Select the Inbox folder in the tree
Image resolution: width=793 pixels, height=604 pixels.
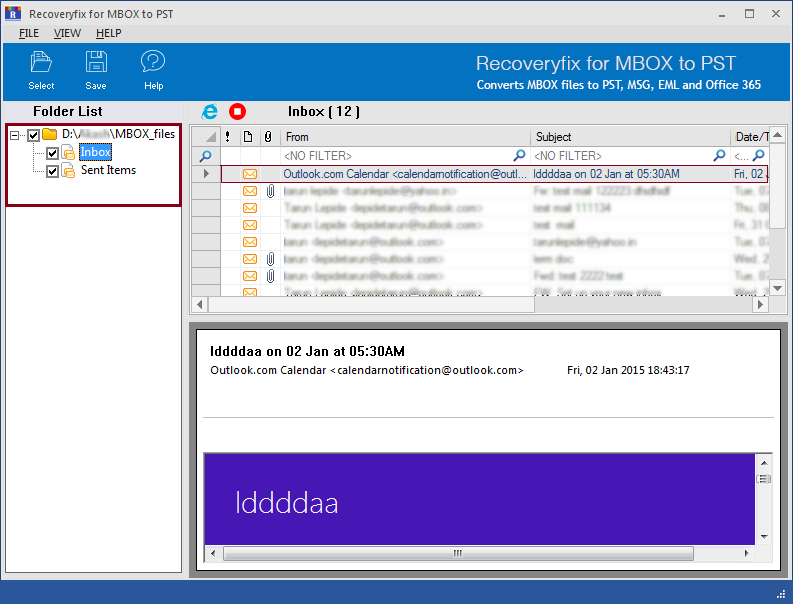tap(96, 152)
